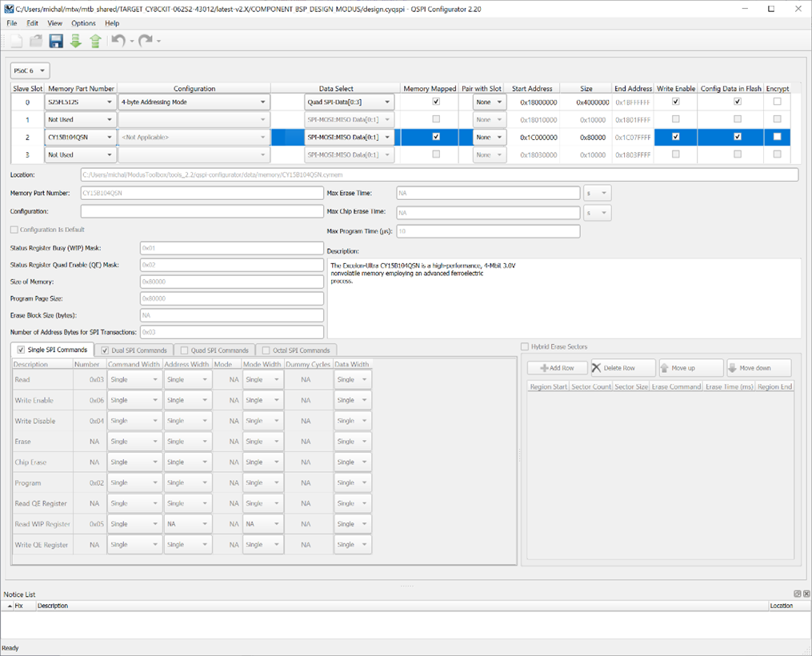Toggle Write Enable checkbox for slot 0
The image size is (812, 656).
(676, 102)
